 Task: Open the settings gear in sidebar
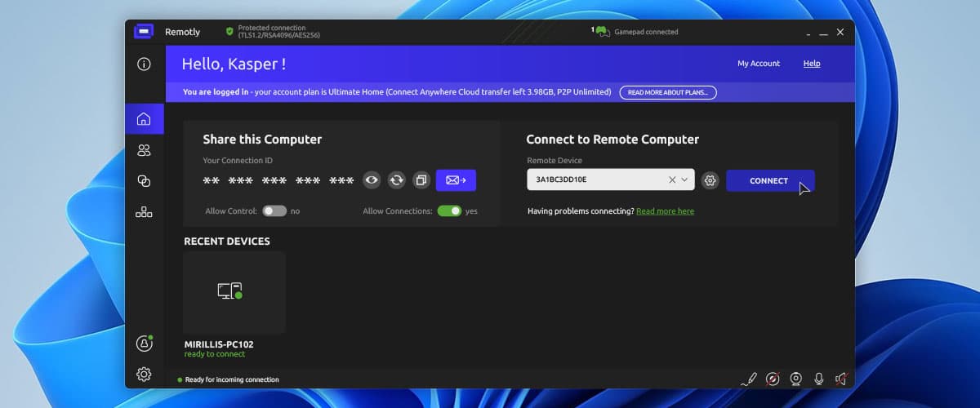click(x=144, y=375)
